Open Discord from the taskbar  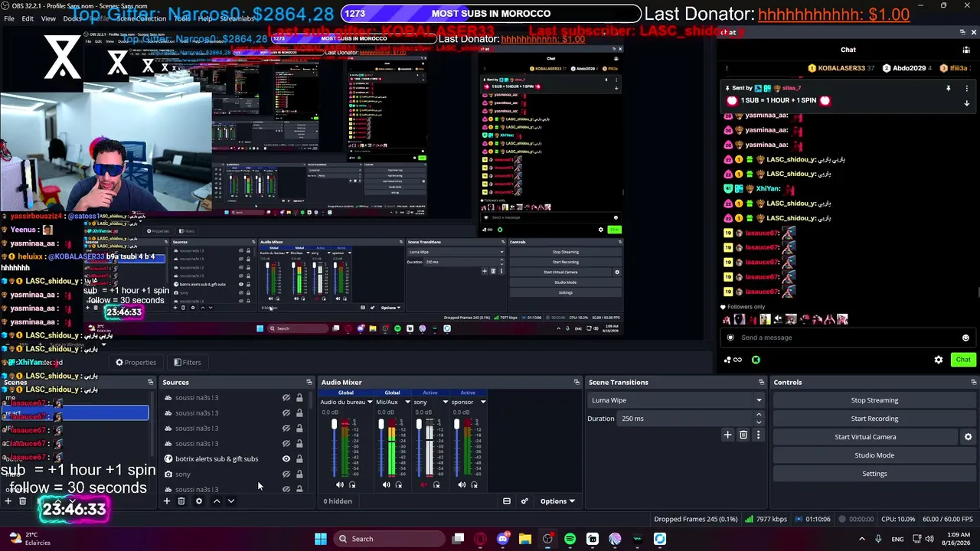pyautogui.click(x=502, y=539)
